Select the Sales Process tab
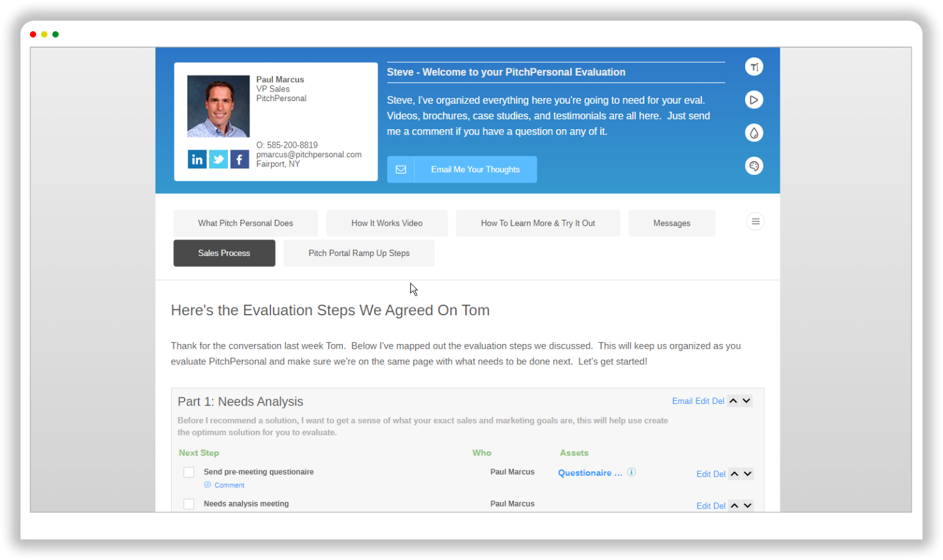Screen dimensions: 943x560 pos(224,253)
